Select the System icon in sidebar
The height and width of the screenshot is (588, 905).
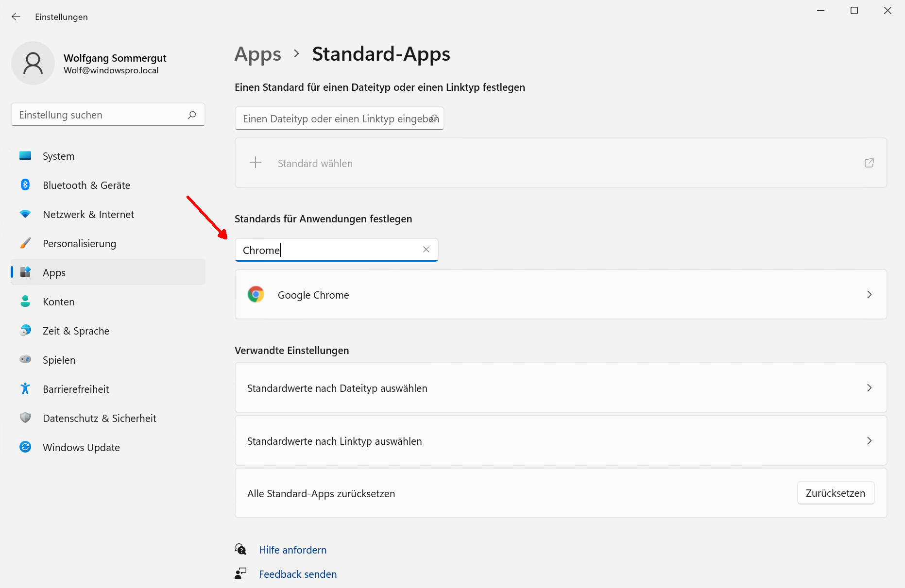(25, 156)
